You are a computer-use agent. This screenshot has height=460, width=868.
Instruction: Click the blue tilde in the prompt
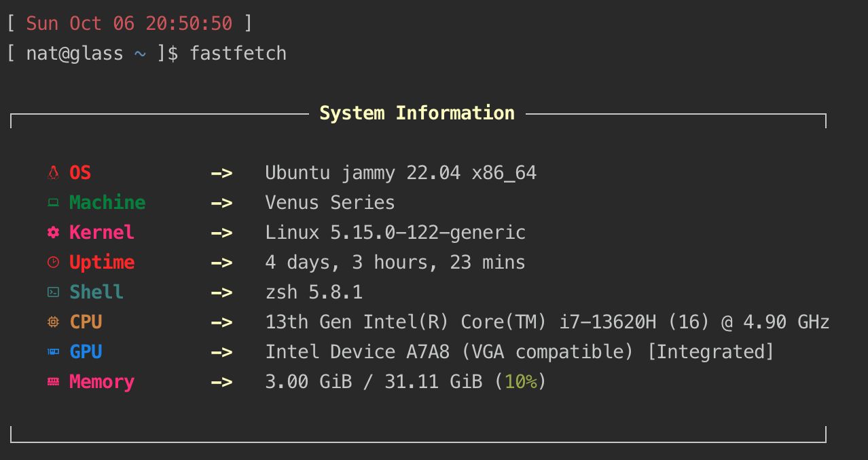point(140,54)
